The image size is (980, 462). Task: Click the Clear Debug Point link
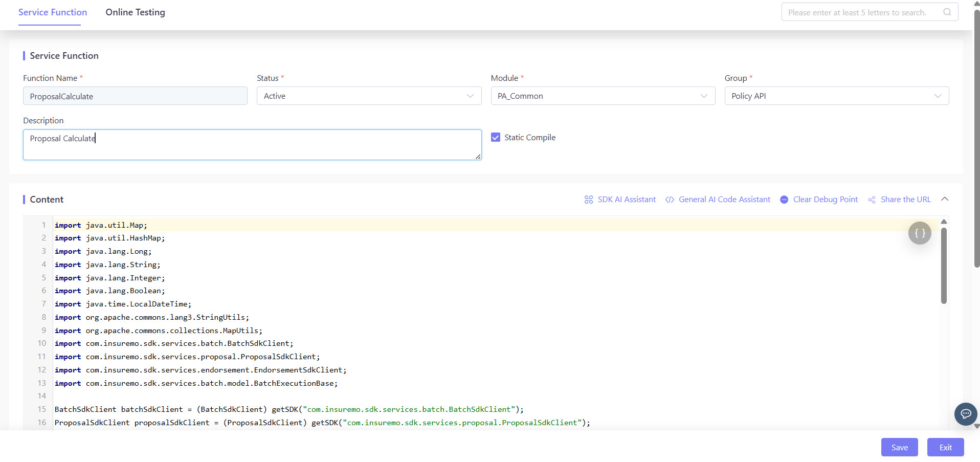[826, 200]
